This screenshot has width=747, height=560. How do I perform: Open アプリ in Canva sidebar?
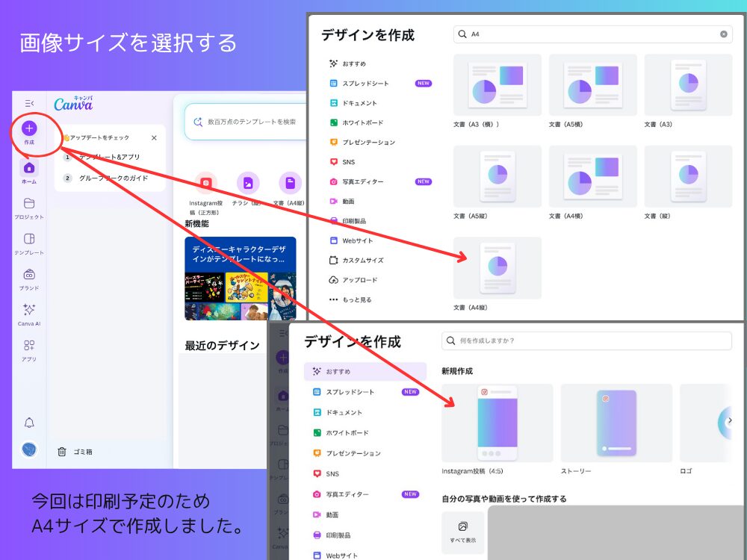click(x=29, y=350)
